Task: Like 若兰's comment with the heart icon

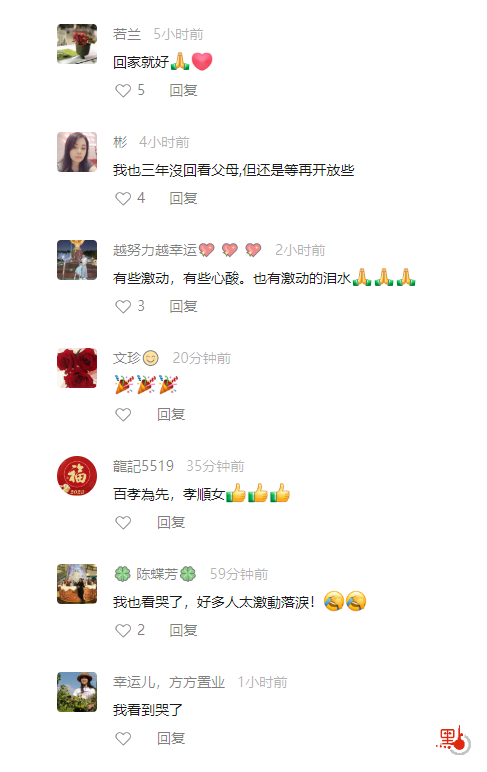Action: [123, 90]
